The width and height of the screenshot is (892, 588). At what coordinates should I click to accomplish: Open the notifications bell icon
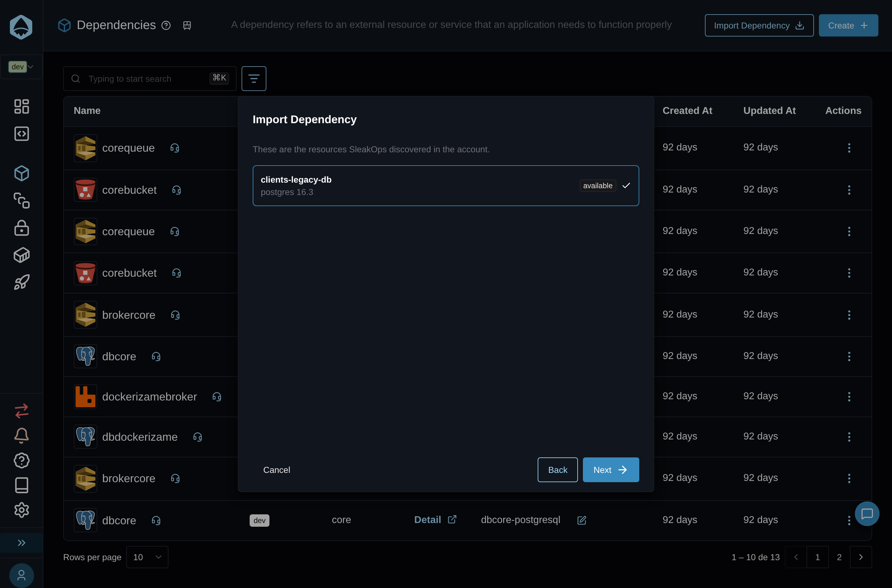(21, 436)
